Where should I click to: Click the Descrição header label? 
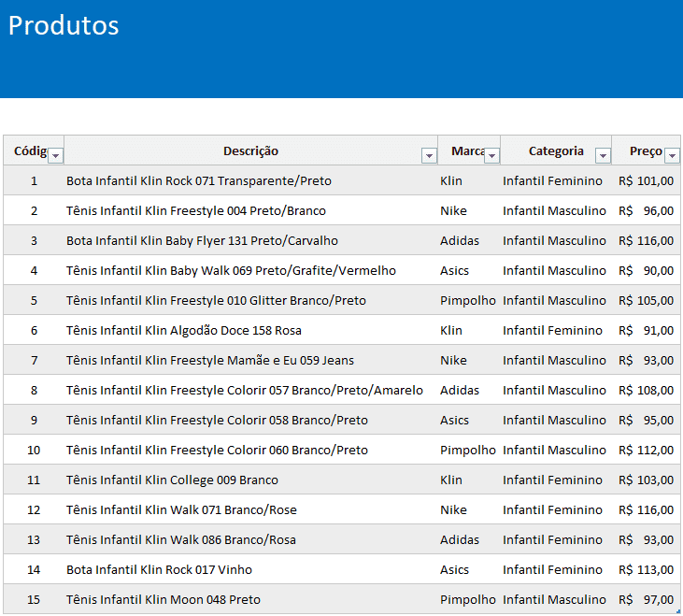[x=251, y=150]
